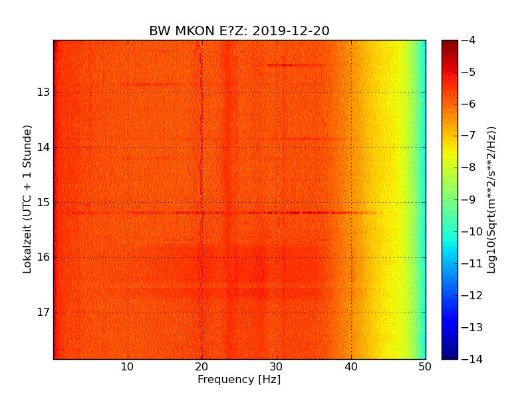Click the y-axis label 'Lokalzeit (UTC + 1 Stunde)'
The height and width of the screenshot is (399, 532).
pos(27,199)
